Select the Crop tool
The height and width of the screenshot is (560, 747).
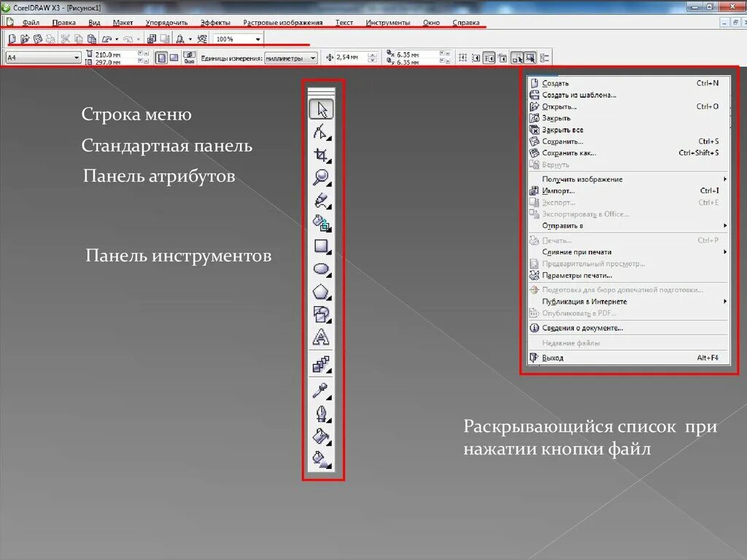(322, 155)
